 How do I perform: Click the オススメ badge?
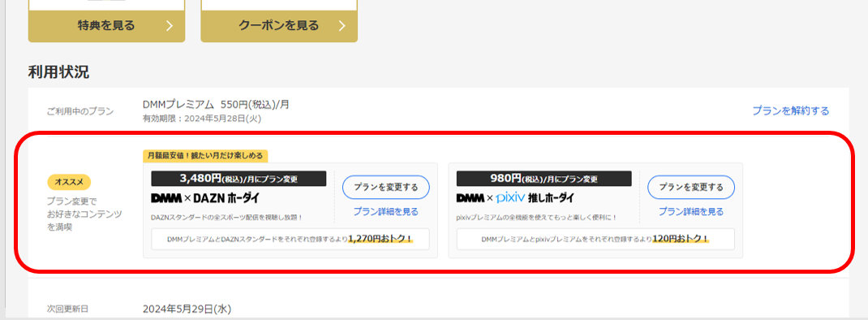click(69, 181)
